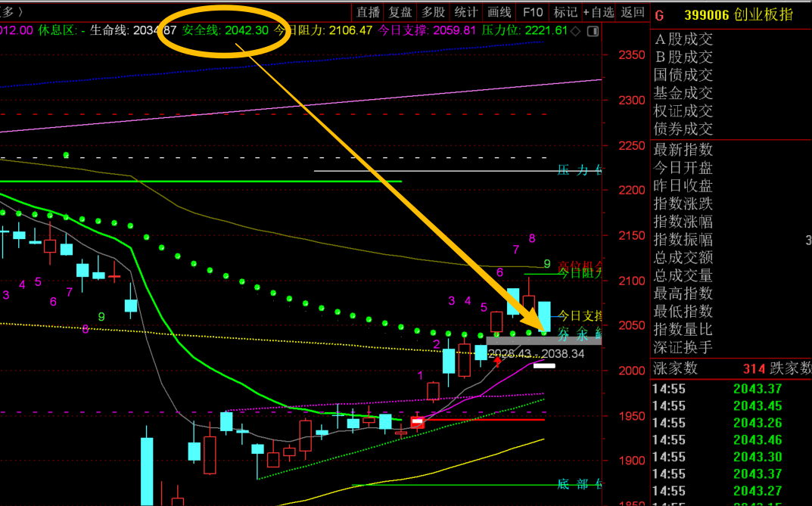
Task: Click the 今日支撑 line label on chart
Action: (580, 315)
